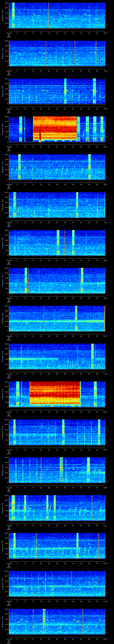This screenshot has height=644, width=114.
Task: Click the 2:00 end time label
Action: click(x=105, y=33)
